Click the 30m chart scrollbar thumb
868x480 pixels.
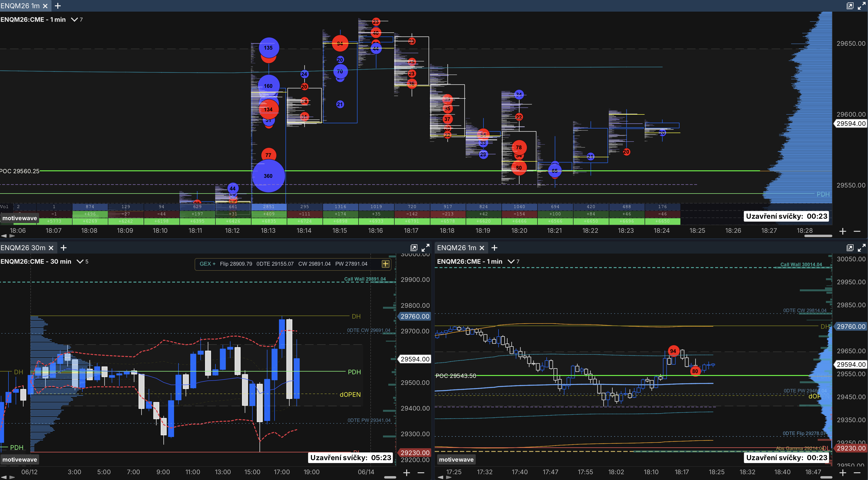390,477
